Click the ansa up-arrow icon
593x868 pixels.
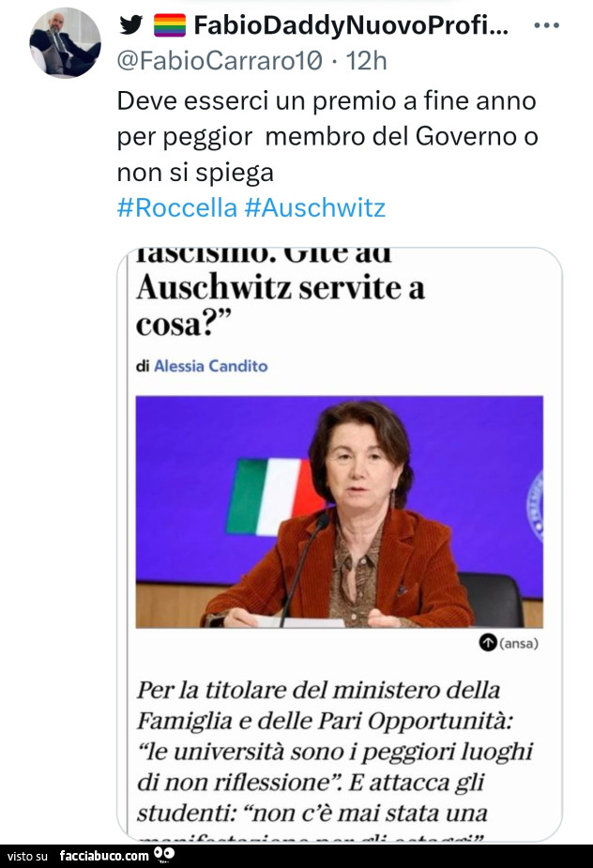click(487, 643)
